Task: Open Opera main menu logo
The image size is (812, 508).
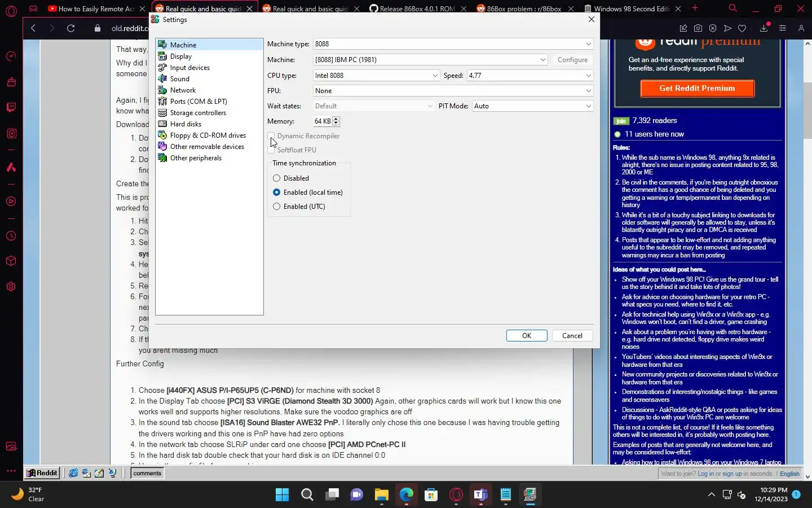Action: pos(11,11)
